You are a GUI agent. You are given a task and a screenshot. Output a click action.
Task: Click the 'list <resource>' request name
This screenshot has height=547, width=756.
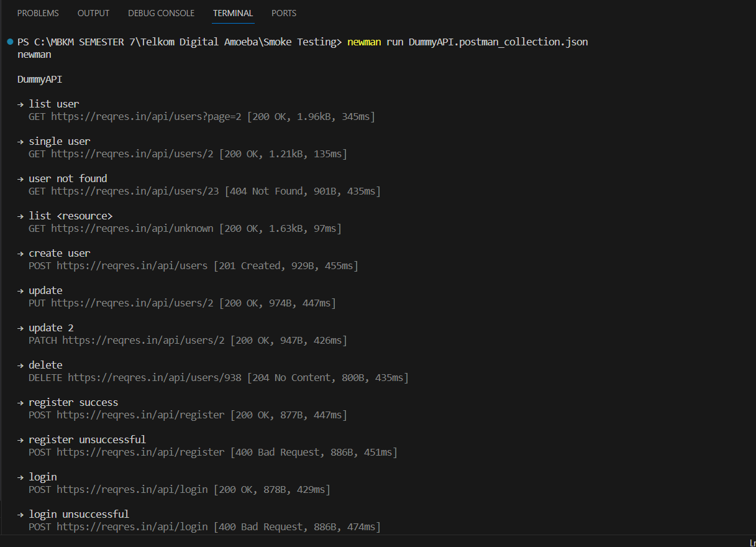click(71, 216)
